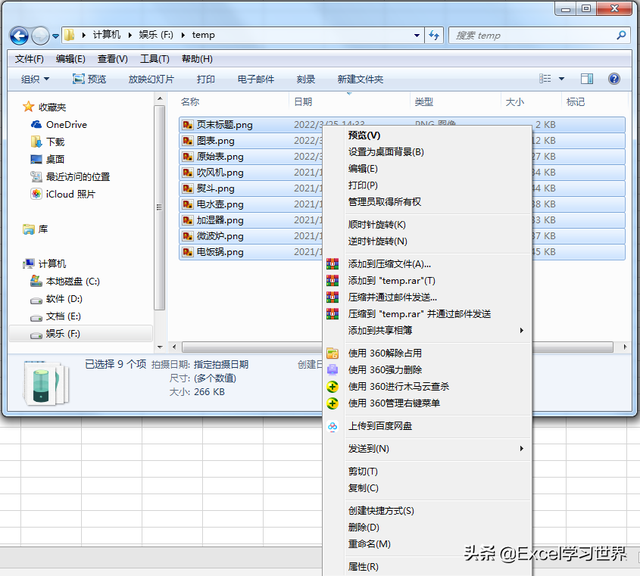Expand the 添加到共享相簿 submenu arrow

click(x=522, y=330)
